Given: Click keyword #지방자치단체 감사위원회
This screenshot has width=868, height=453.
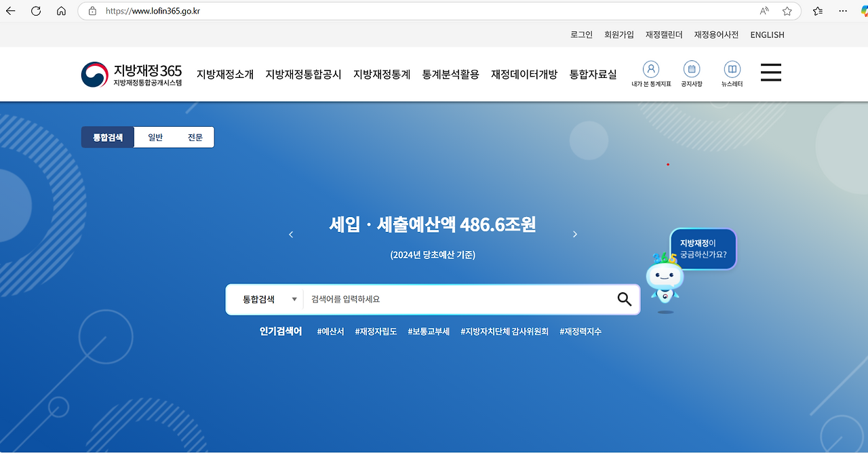Looking at the screenshot, I should pos(505,332).
